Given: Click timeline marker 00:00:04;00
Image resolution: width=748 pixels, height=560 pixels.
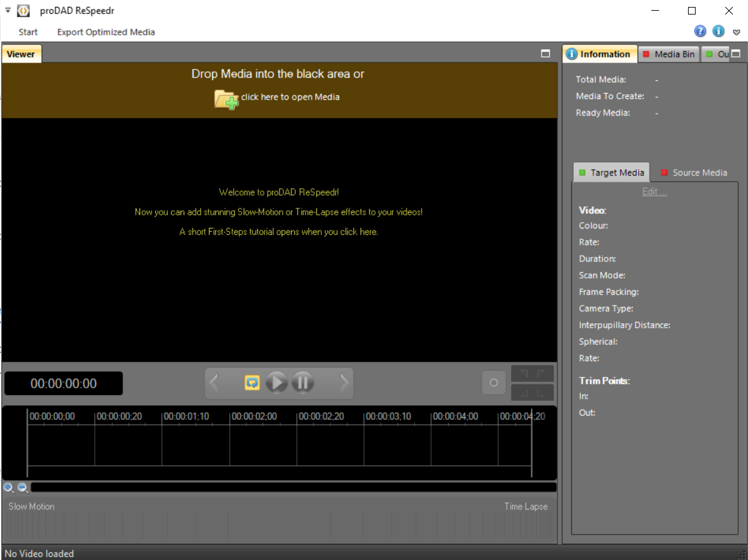Looking at the screenshot, I should click(x=456, y=417).
